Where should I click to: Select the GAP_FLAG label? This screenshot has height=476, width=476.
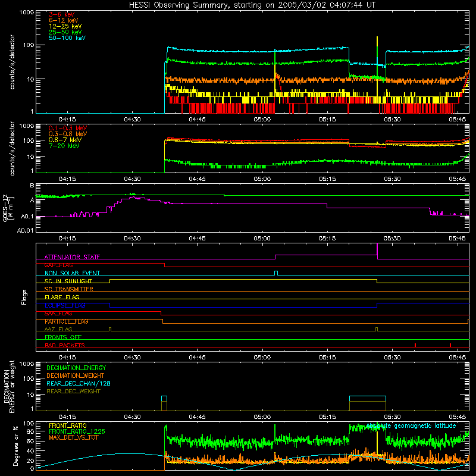(x=58, y=265)
